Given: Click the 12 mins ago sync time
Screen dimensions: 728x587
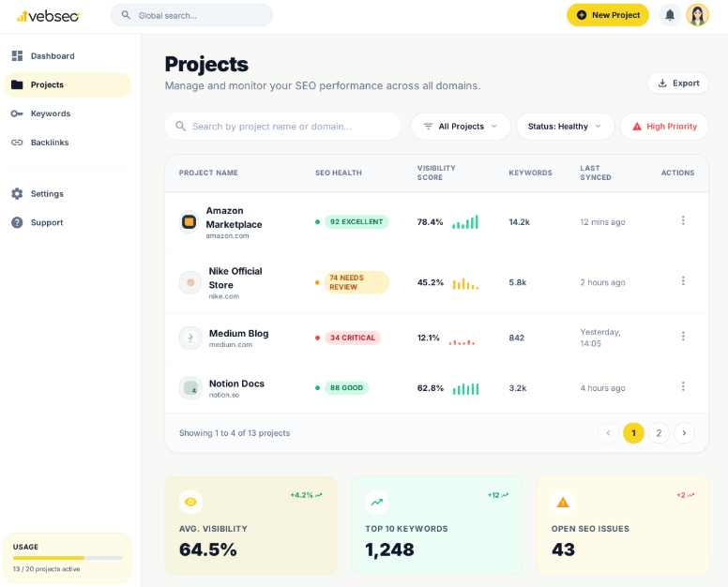Looking at the screenshot, I should click(602, 222).
